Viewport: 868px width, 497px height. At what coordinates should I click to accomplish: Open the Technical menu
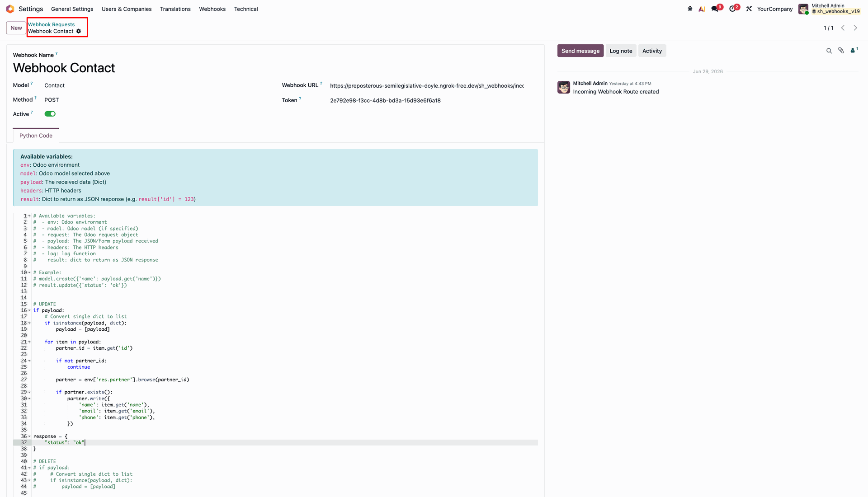(x=246, y=9)
